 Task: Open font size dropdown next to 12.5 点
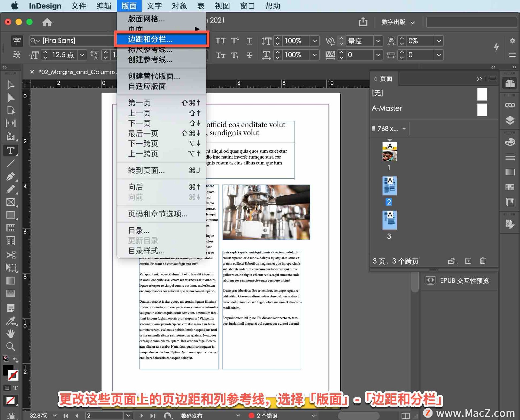(x=82, y=55)
